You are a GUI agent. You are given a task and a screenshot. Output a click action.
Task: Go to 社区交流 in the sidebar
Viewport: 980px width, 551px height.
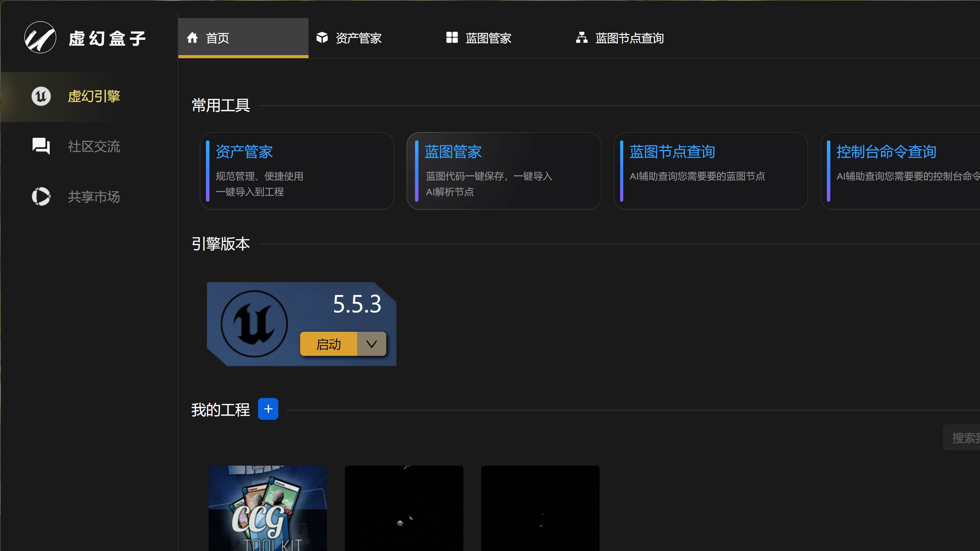(x=89, y=147)
